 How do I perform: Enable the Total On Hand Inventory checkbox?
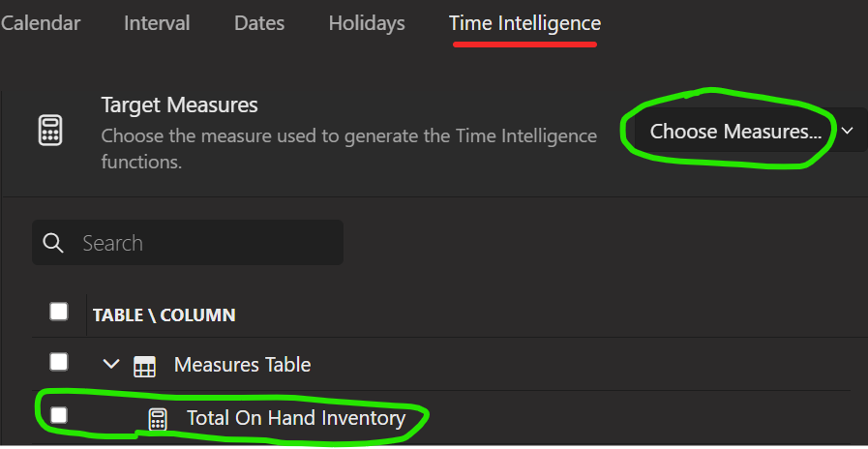tap(59, 415)
